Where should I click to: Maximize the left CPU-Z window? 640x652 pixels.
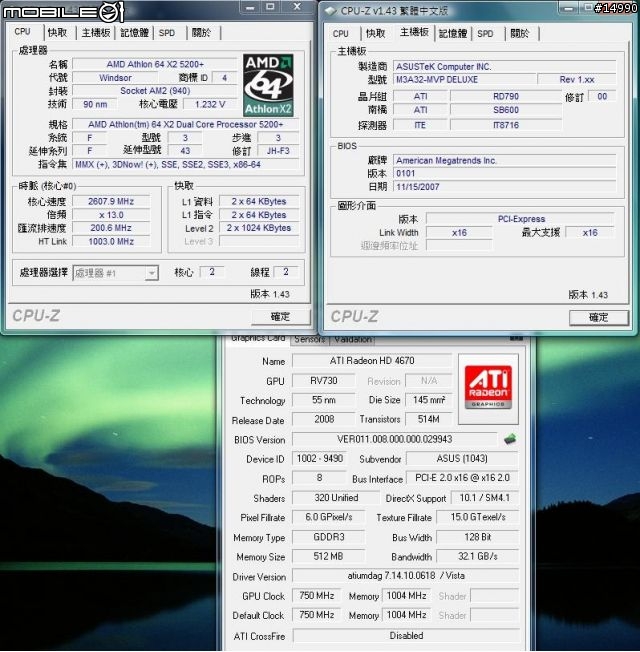tap(271, 7)
